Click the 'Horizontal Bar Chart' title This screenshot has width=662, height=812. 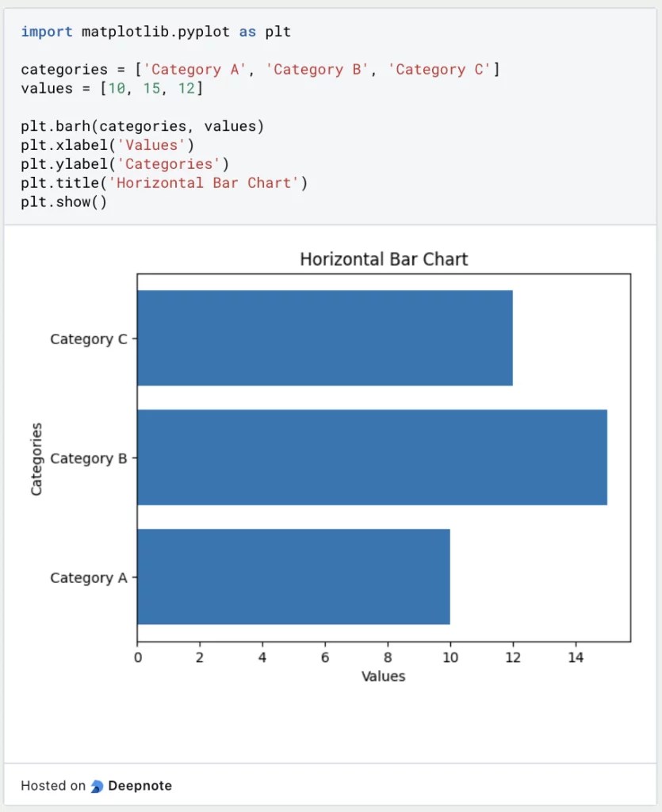click(x=384, y=259)
